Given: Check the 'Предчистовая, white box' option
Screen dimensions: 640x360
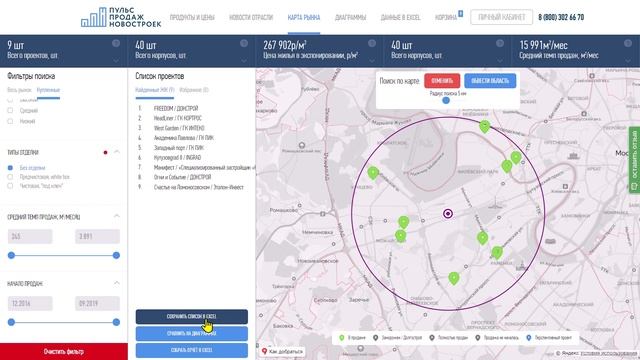Looking at the screenshot, I should point(10,177).
